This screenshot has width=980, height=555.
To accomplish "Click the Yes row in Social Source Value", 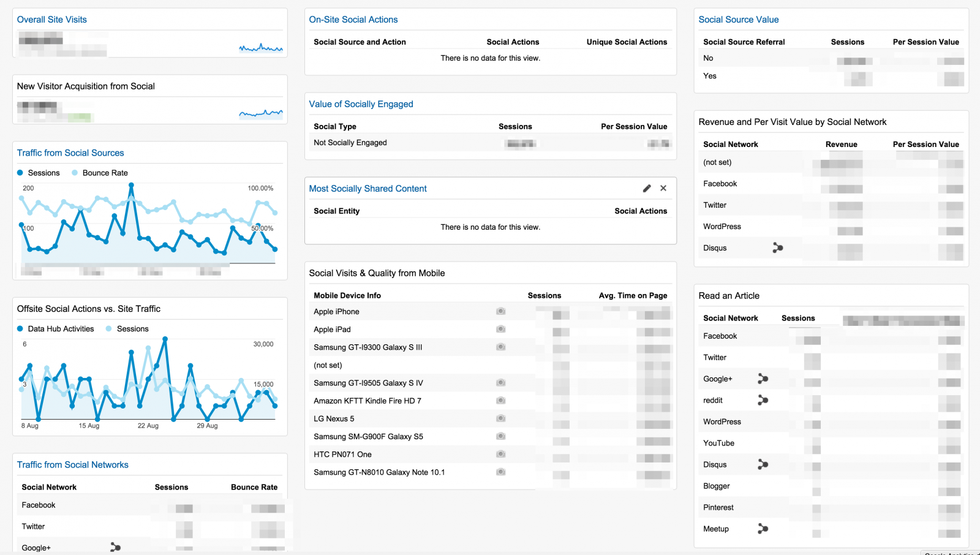I will coord(831,76).
